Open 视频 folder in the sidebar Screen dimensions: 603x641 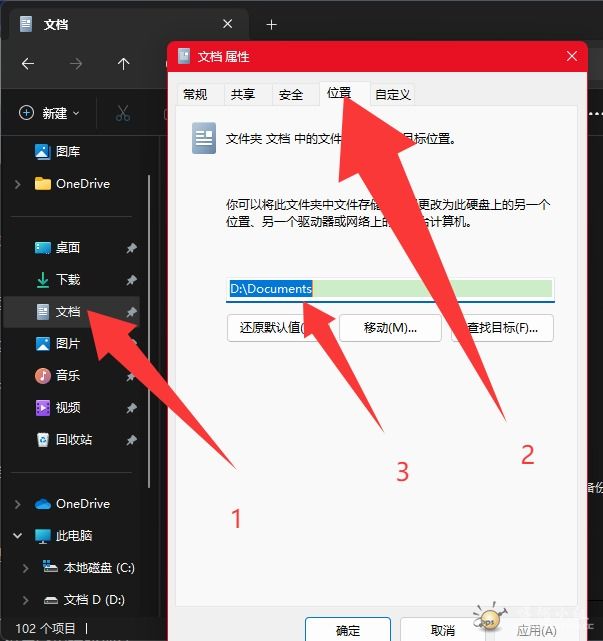[x=57, y=408]
